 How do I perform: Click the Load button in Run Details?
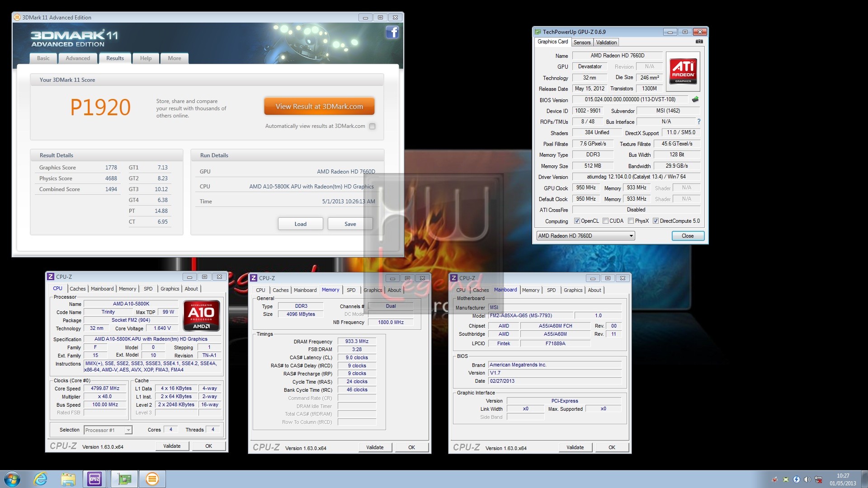301,224
